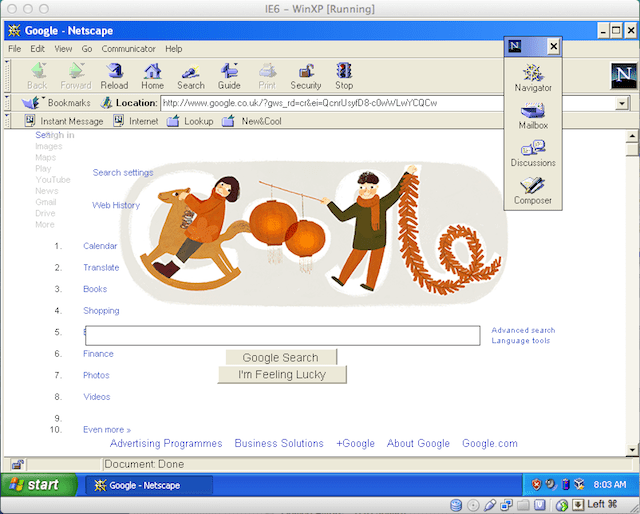Image resolution: width=640 pixels, height=514 pixels.
Task: Collapse the location toolbar grip
Action: tap(7, 103)
